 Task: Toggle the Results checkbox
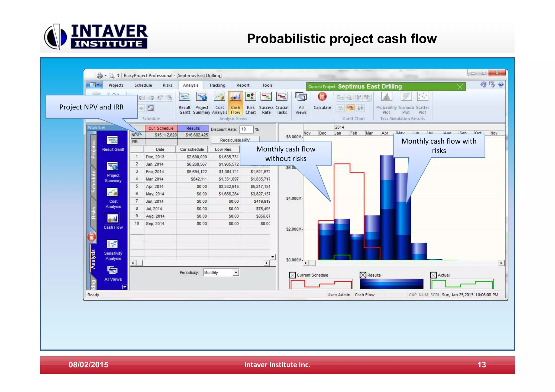coord(363,275)
